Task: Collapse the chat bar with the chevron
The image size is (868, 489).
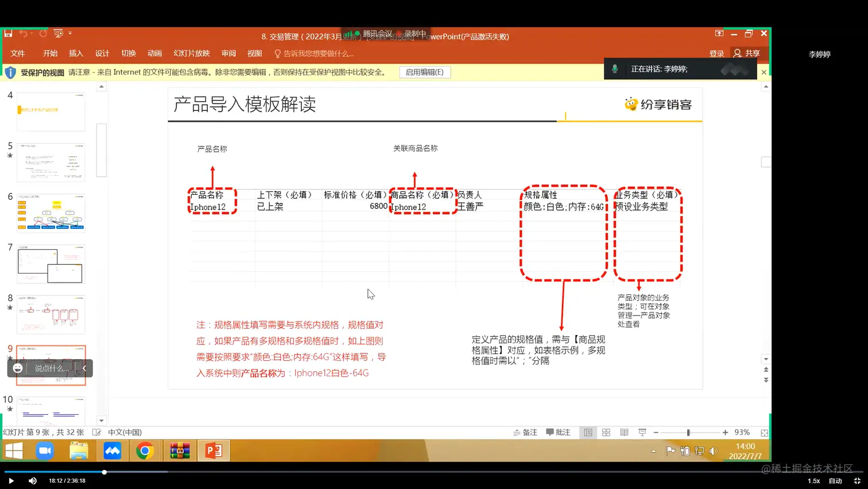Action: pos(84,368)
